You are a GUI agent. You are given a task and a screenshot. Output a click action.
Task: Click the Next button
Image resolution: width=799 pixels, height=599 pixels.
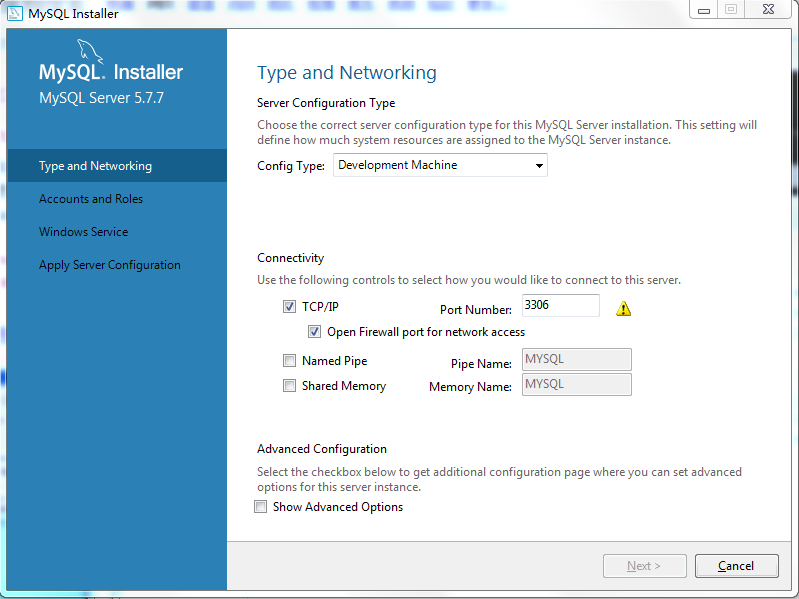click(645, 566)
